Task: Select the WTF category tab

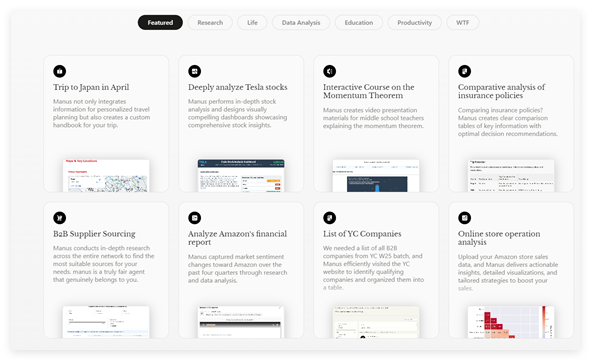Action: point(462,23)
